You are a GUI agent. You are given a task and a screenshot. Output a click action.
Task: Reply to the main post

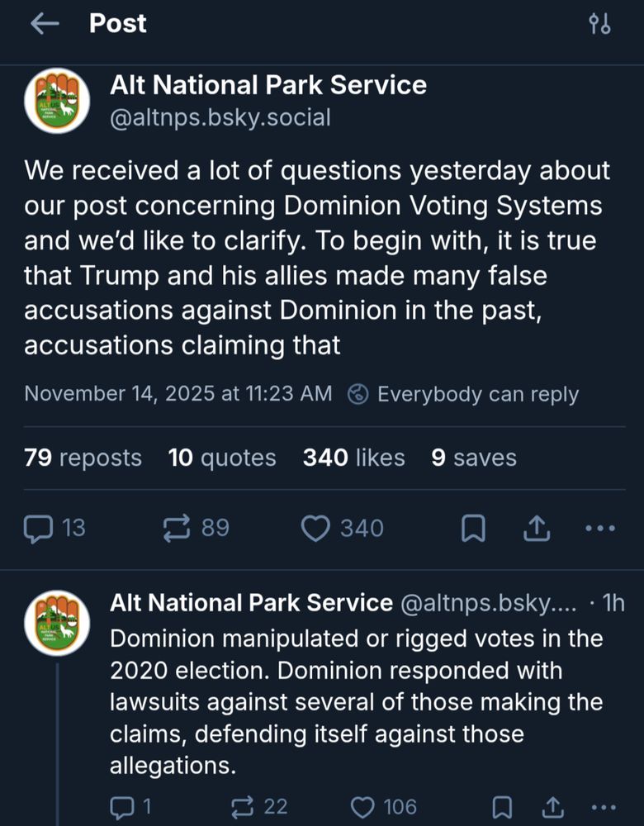[x=39, y=528]
